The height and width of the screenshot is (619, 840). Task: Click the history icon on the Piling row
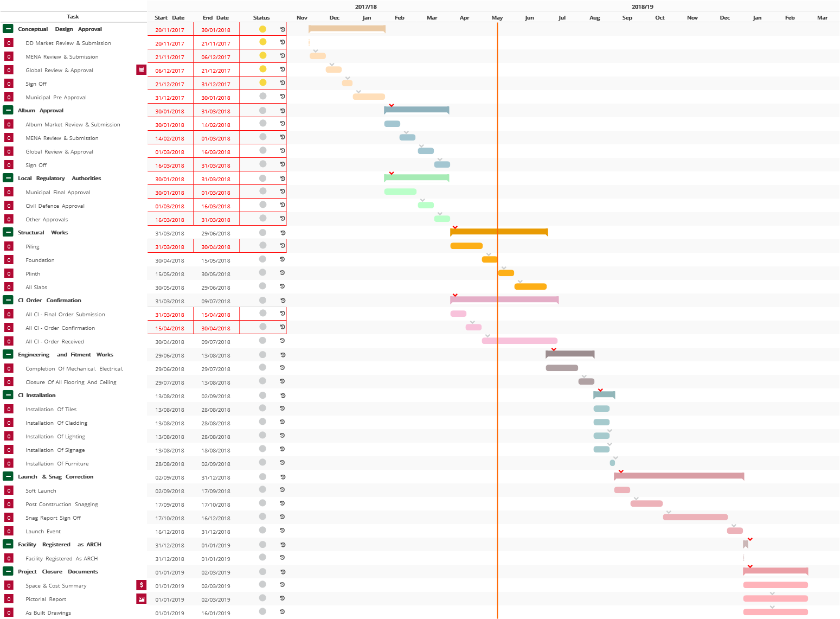[x=283, y=245]
